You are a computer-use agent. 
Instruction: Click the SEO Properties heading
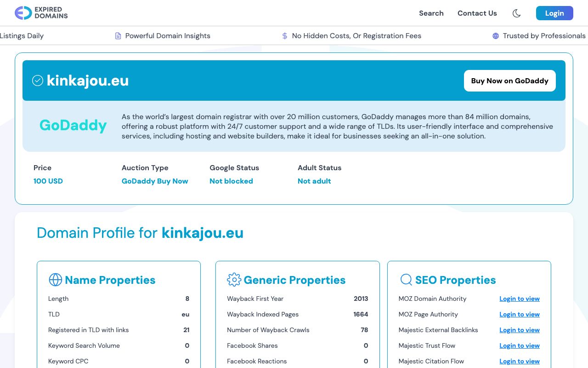pyautogui.click(x=456, y=280)
